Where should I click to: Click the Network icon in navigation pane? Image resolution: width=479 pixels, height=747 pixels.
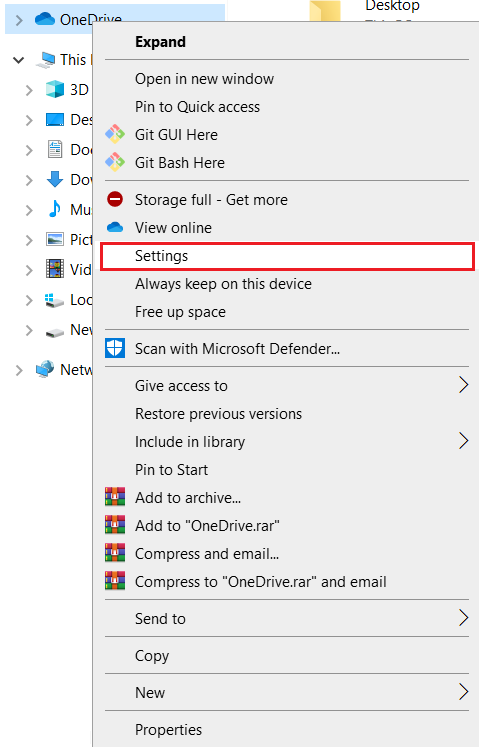pyautogui.click(x=45, y=369)
